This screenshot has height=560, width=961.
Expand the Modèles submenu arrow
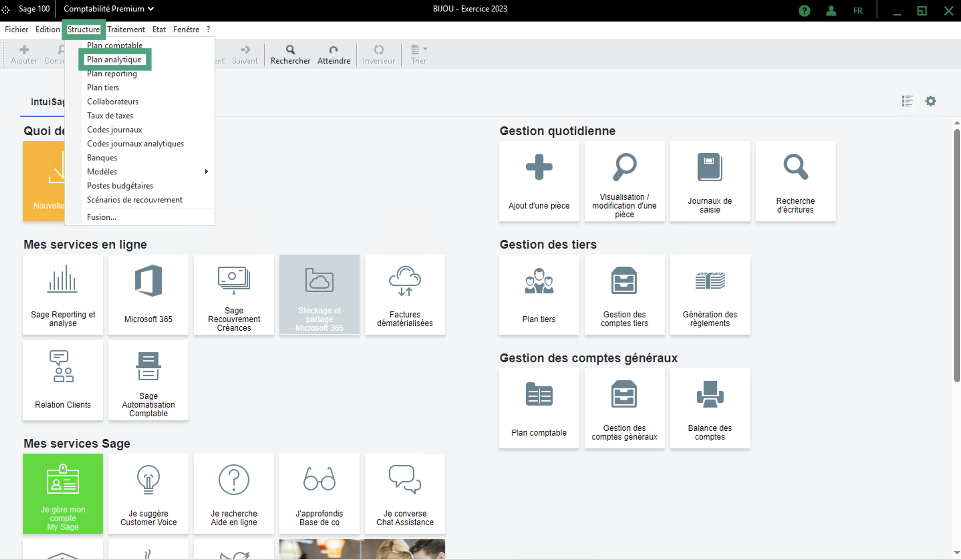[x=206, y=171]
